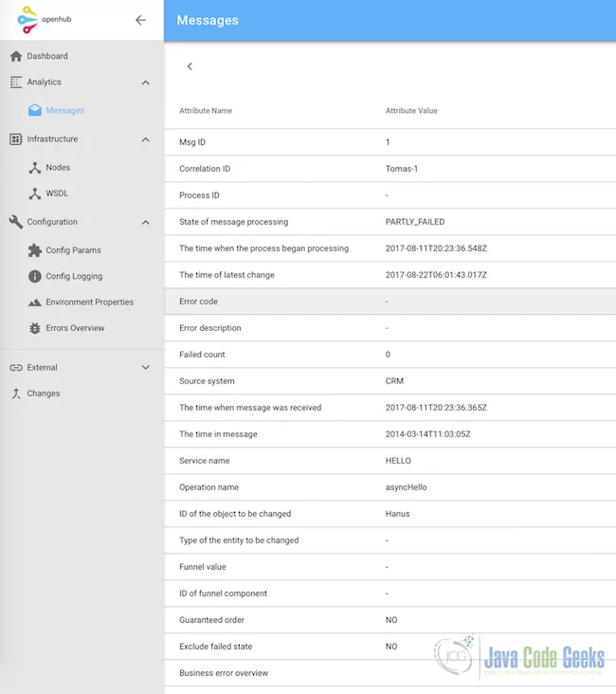Click the Process ID row label
The image size is (616, 694).
point(199,195)
